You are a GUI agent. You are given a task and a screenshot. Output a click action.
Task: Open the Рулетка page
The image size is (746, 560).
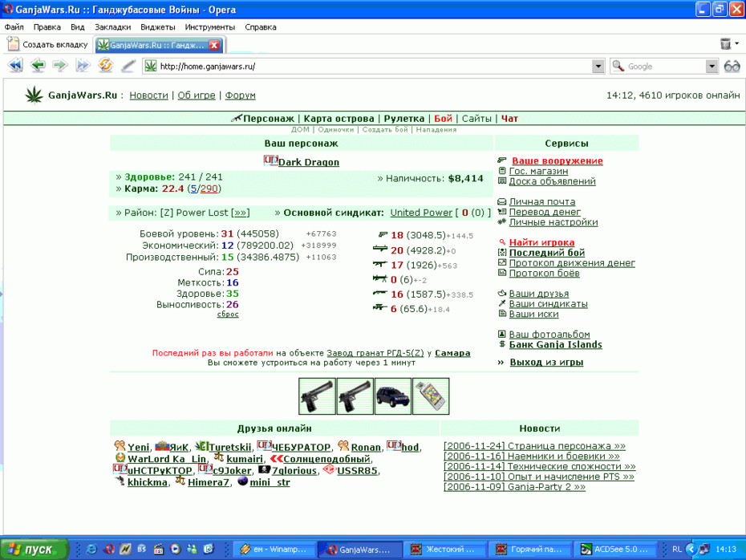point(404,119)
